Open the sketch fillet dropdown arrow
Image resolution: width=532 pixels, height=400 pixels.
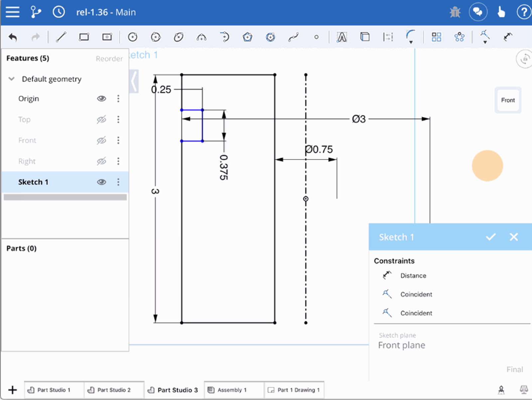pyautogui.click(x=411, y=43)
